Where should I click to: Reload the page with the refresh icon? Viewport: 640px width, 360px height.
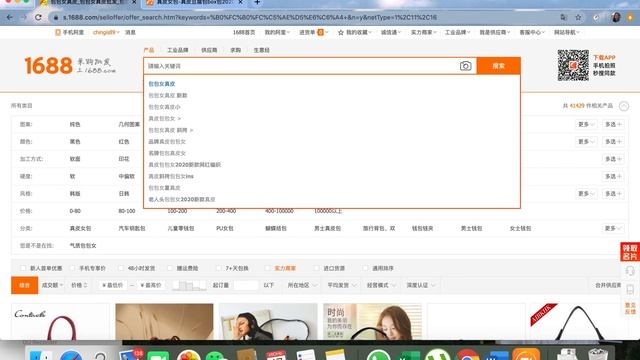click(38, 18)
